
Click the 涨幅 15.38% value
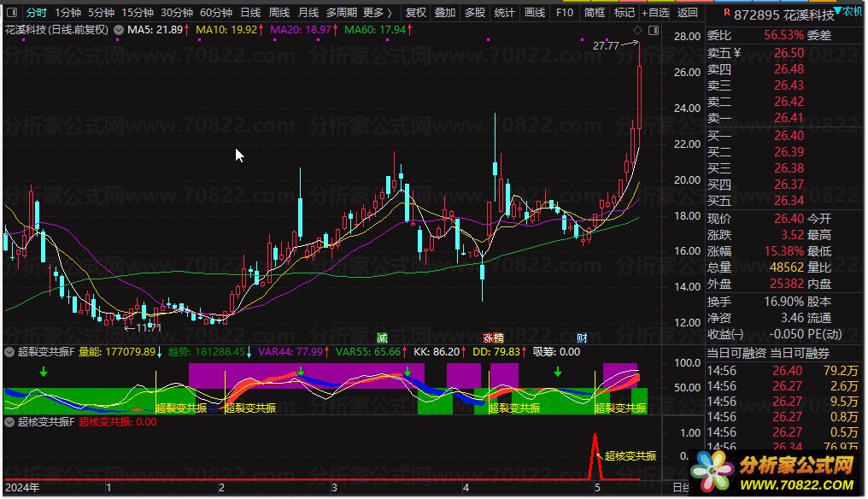[784, 251]
